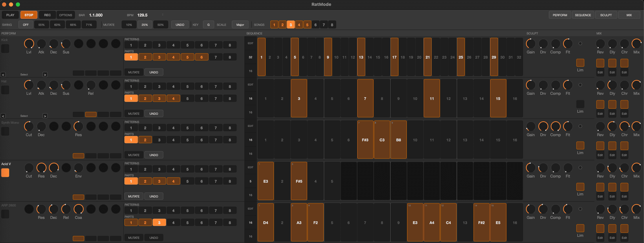Adjust the Kick Mix knob

pos(637,44)
